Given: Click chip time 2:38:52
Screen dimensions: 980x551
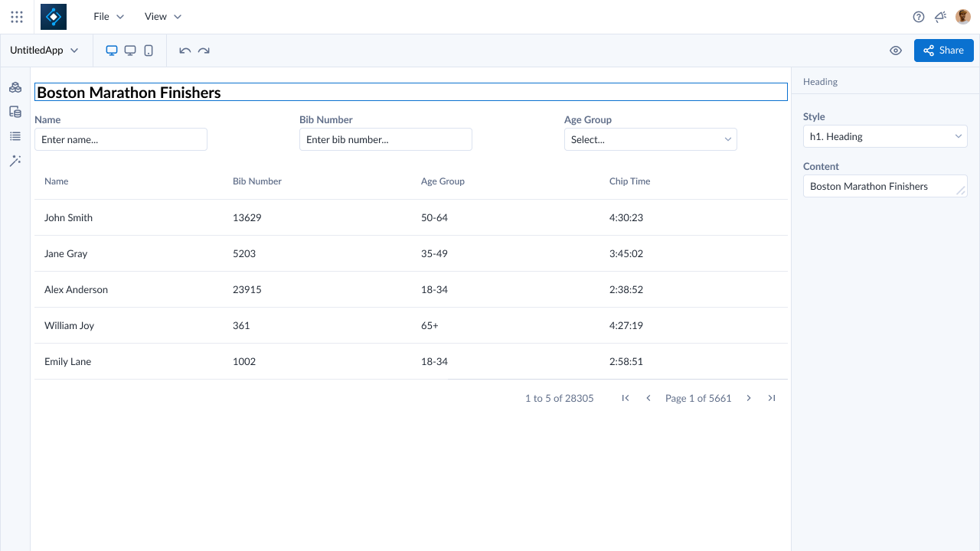Looking at the screenshot, I should tap(626, 289).
